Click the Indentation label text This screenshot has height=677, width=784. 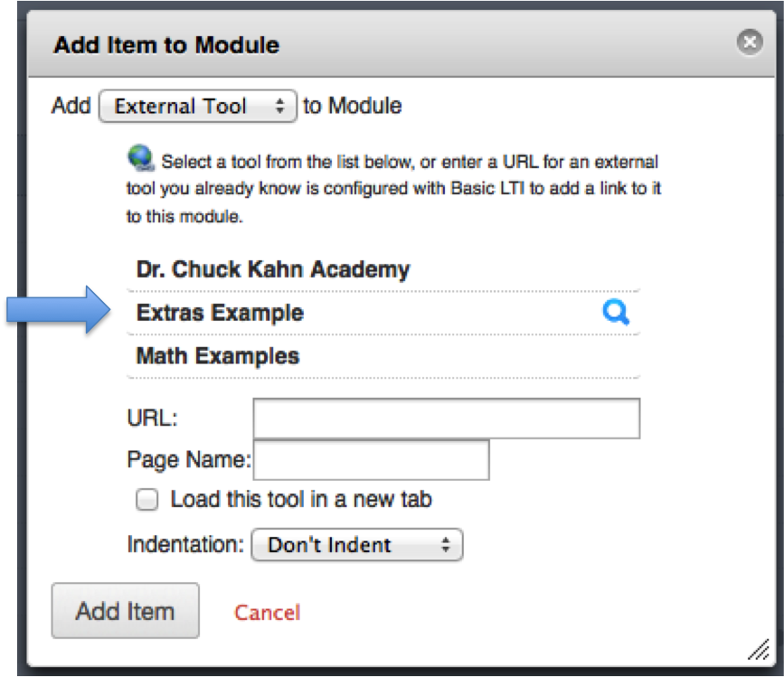[185, 545]
